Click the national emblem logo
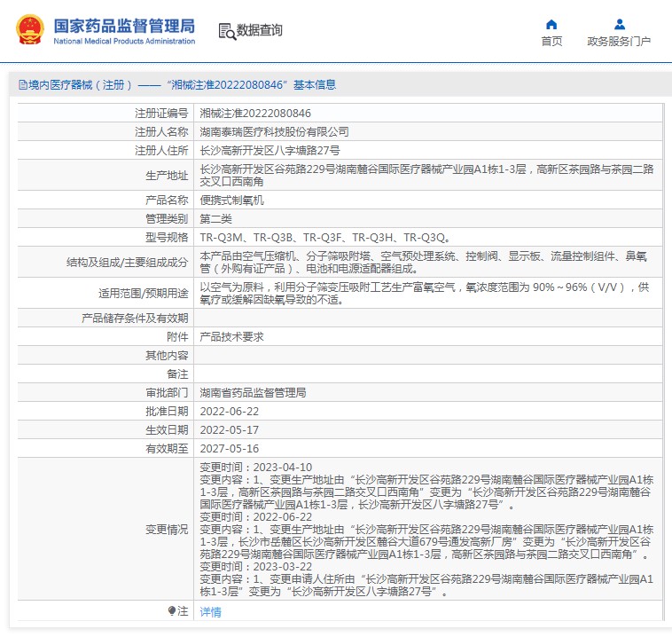672x637 pixels. [30, 29]
